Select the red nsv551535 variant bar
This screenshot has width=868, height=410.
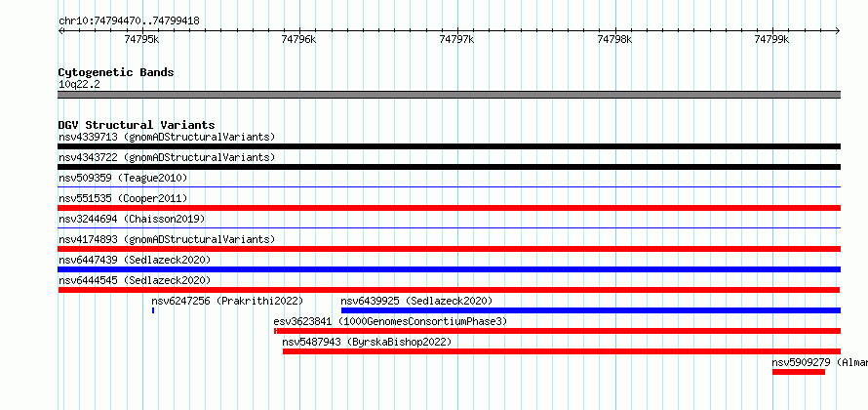pos(449,208)
